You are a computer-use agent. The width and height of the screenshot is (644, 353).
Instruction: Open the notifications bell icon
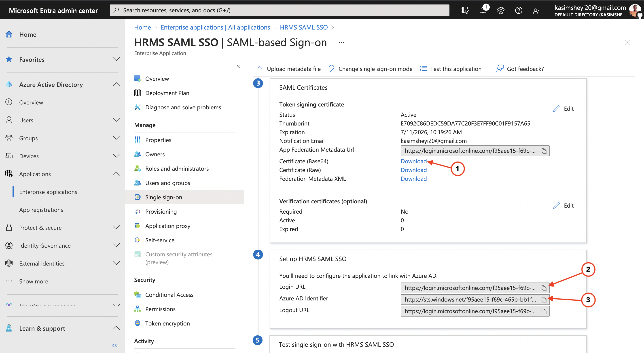click(x=483, y=10)
